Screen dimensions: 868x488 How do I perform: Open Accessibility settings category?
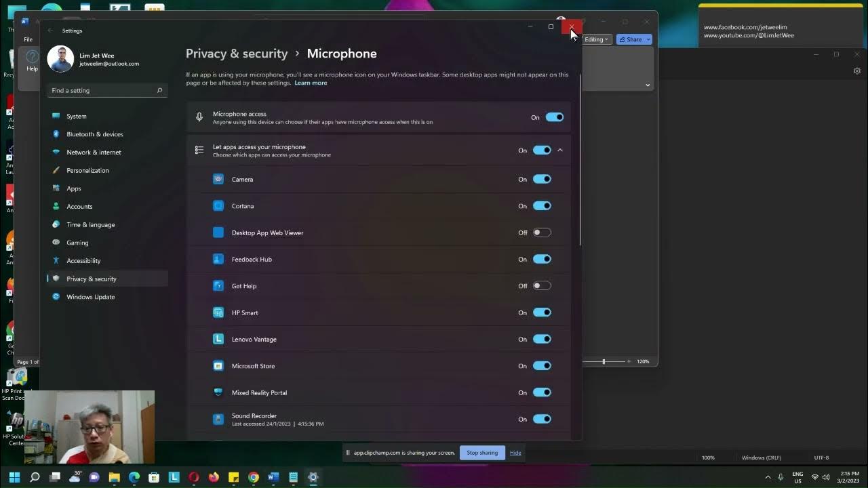pos(107,261)
